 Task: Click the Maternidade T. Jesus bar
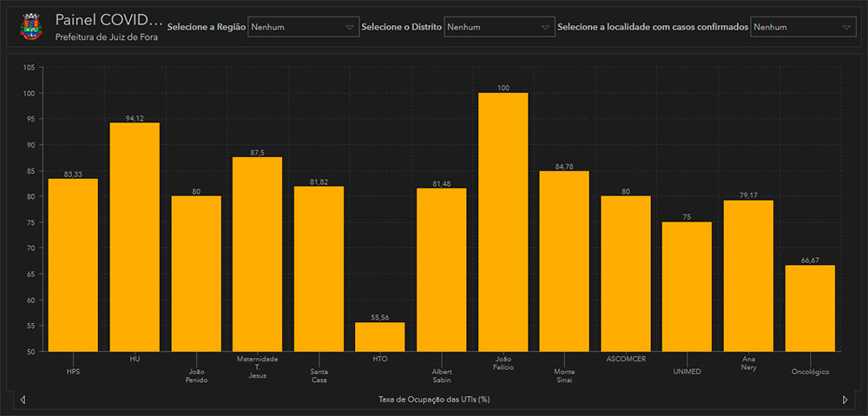pyautogui.click(x=257, y=254)
